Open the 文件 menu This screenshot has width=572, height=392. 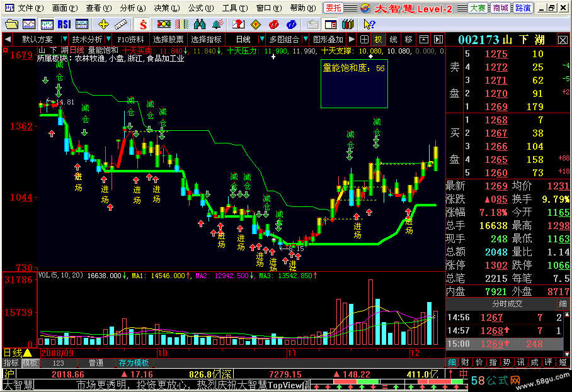(x=31, y=8)
